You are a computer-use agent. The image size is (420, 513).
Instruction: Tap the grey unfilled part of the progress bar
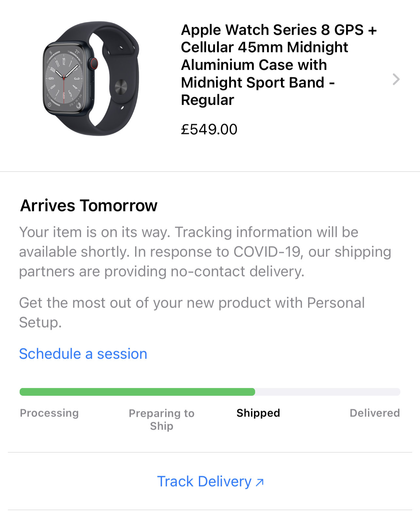pyautogui.click(x=327, y=392)
